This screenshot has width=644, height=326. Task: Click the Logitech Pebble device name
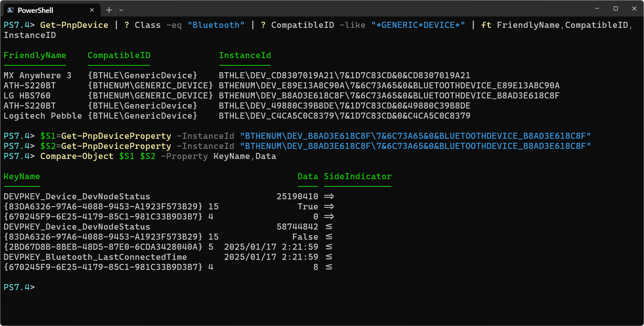[x=43, y=116]
